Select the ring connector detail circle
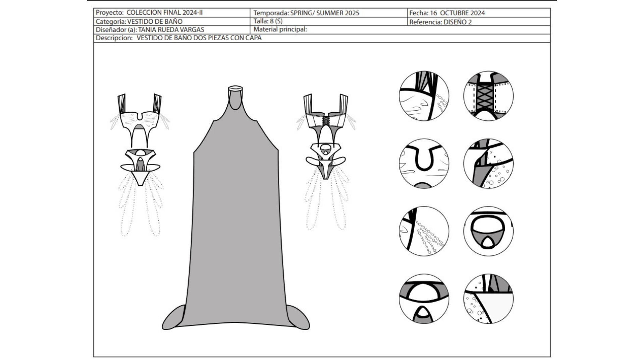Image resolution: width=644 pixels, height=362 pixels. tap(488, 231)
